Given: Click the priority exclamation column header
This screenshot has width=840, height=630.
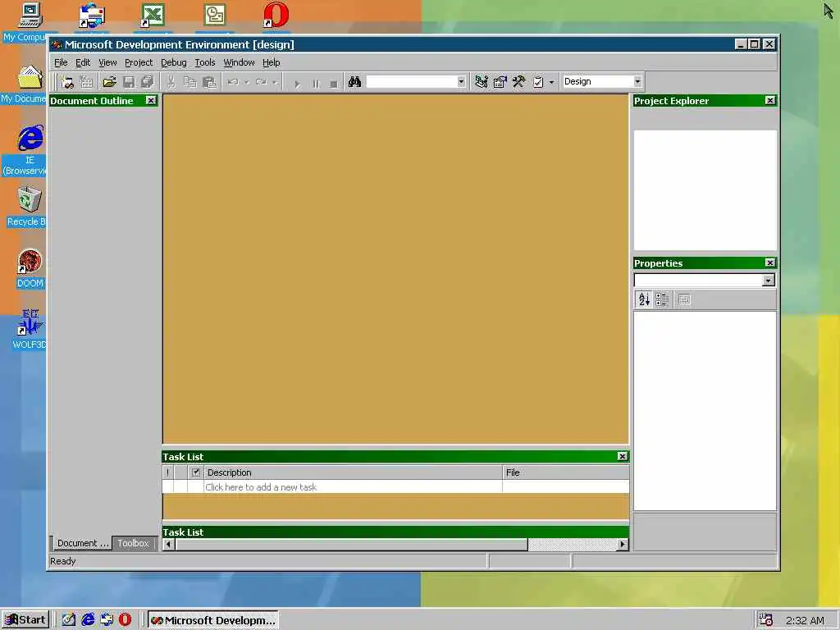Looking at the screenshot, I should click(167, 472).
